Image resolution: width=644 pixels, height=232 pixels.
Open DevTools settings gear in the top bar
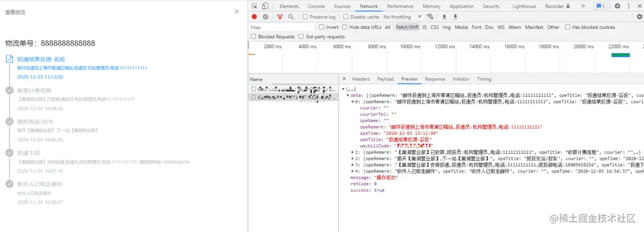pos(617,6)
